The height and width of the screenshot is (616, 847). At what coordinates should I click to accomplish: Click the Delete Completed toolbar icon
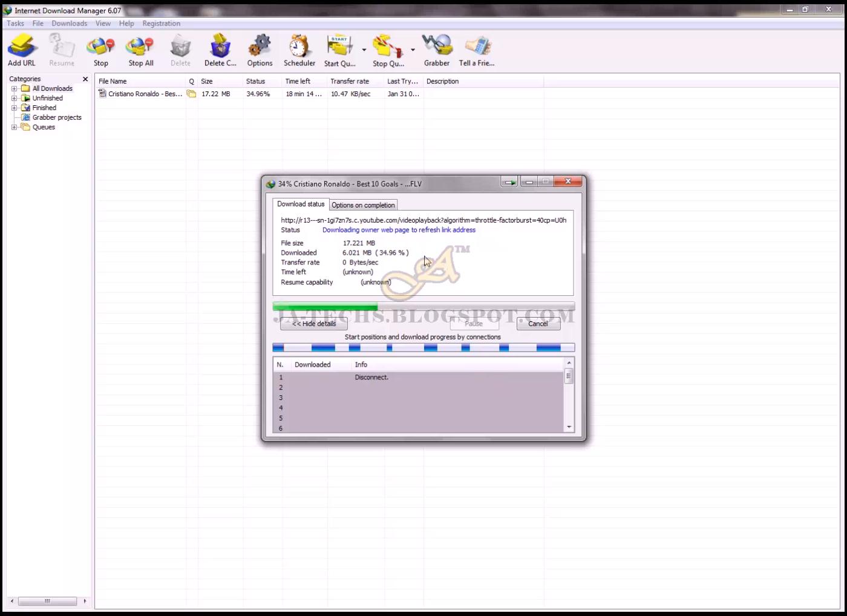pos(220,46)
